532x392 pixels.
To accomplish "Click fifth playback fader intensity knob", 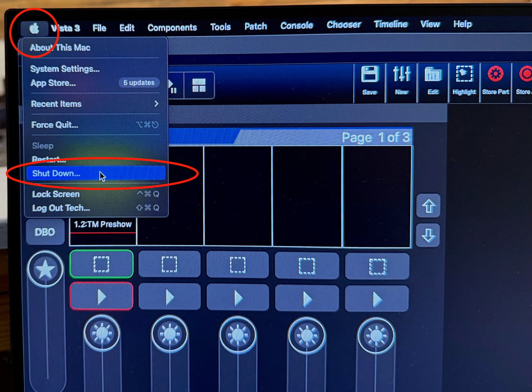I will tap(376, 336).
